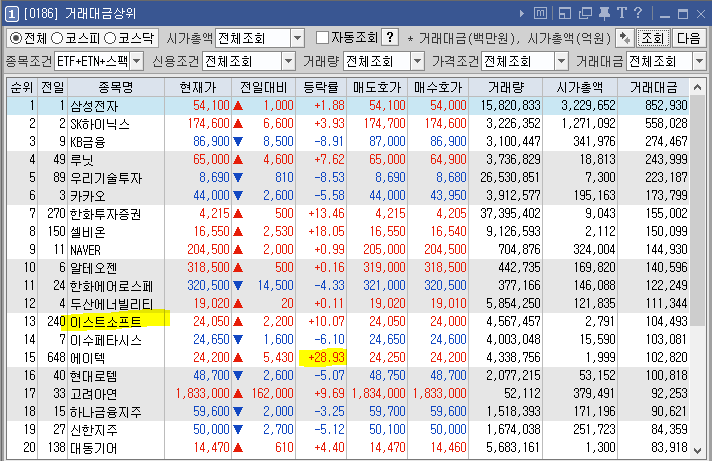Screen dimensions: 712x461
Task: Sort by 시가총액 column header
Action: click(x=580, y=87)
